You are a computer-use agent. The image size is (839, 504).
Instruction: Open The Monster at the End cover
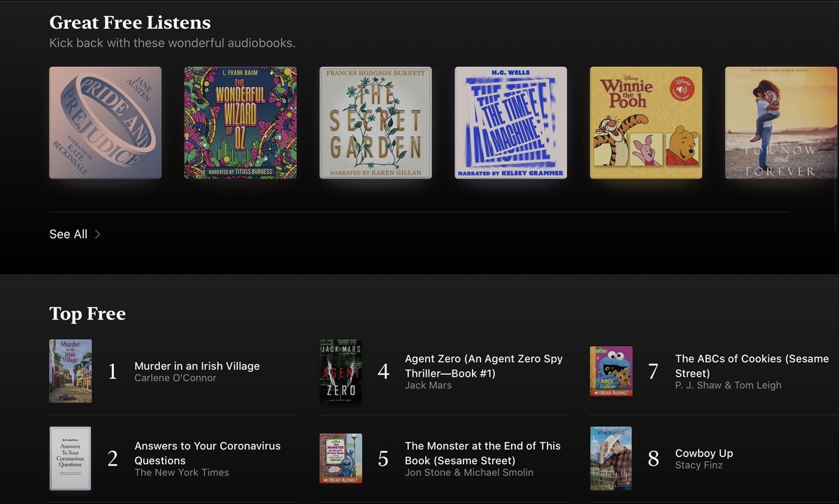[x=340, y=459]
